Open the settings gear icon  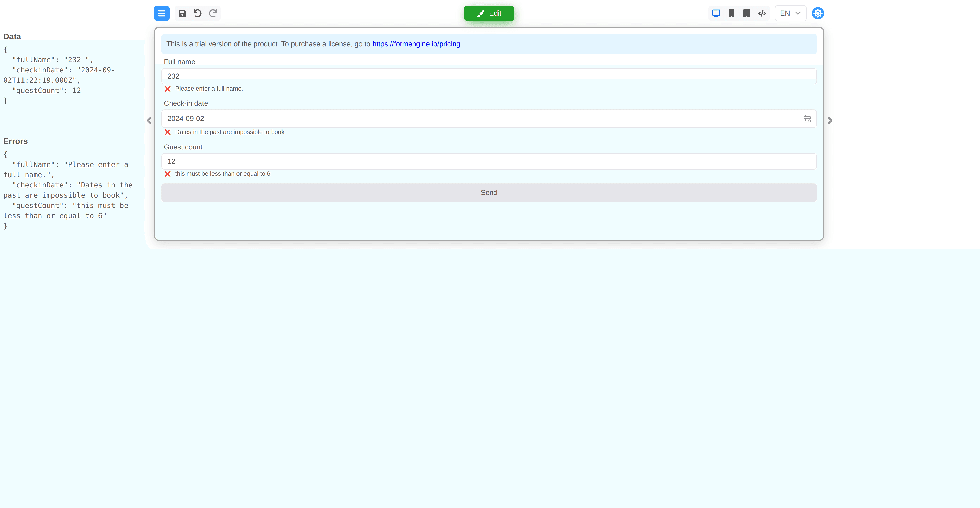coord(818,13)
